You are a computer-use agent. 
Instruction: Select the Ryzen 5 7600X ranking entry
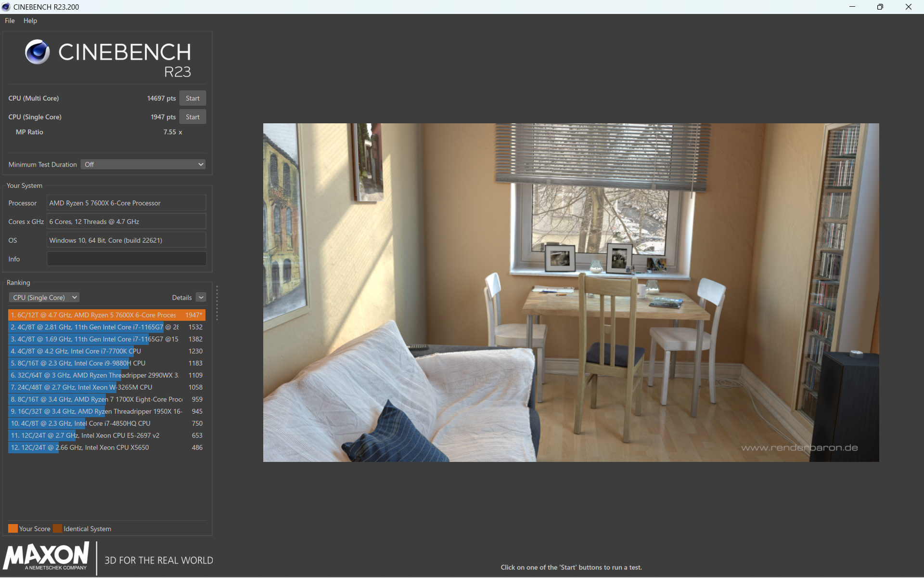coord(106,315)
